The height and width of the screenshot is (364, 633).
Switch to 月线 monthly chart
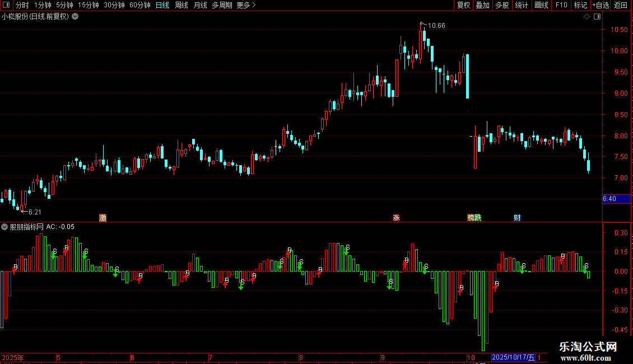(x=200, y=5)
